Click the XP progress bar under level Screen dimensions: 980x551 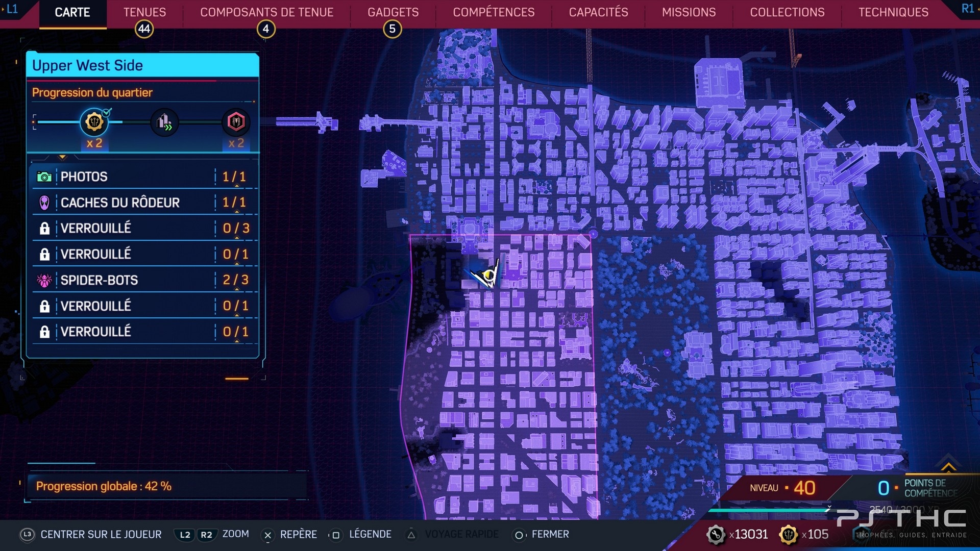(770, 509)
